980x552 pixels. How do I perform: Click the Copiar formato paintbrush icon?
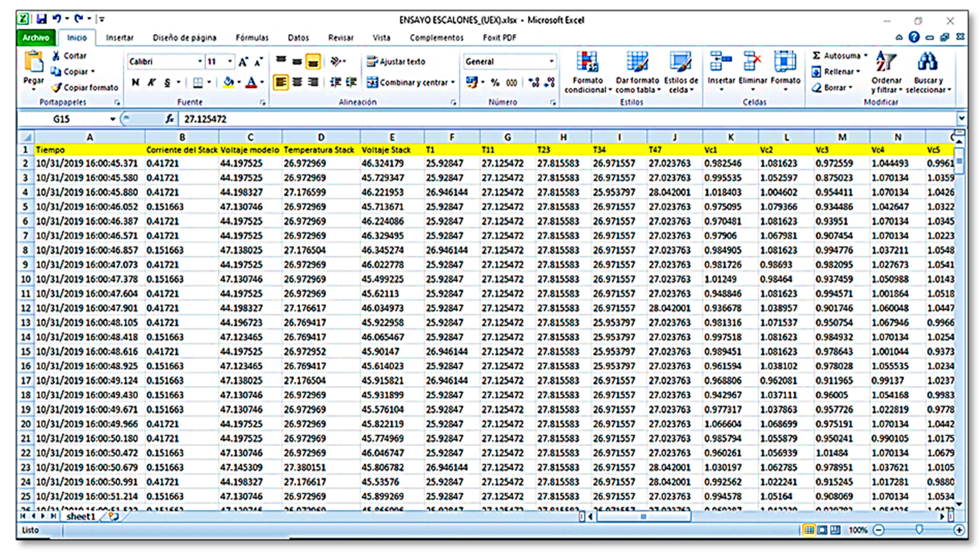pyautogui.click(x=57, y=88)
